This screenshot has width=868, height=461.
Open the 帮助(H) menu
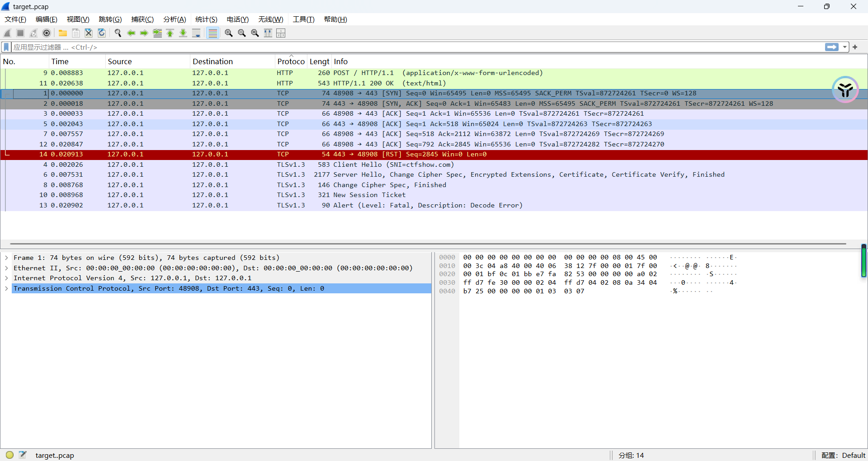tap(335, 19)
